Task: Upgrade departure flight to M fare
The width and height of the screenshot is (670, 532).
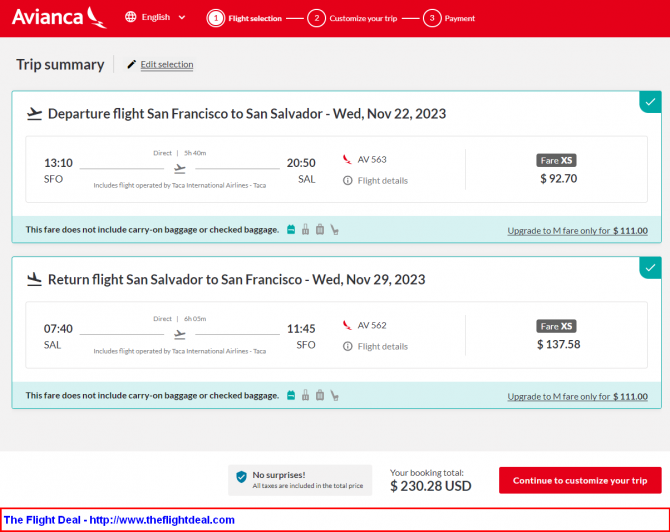Action: 577,231
